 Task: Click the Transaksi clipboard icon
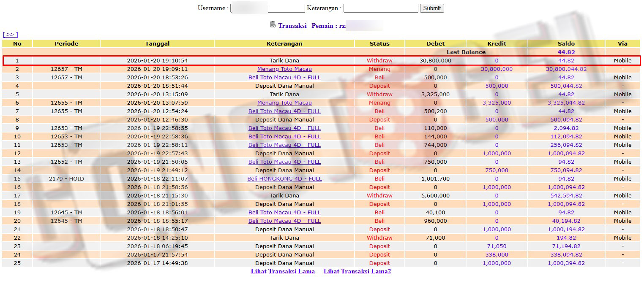tap(273, 24)
